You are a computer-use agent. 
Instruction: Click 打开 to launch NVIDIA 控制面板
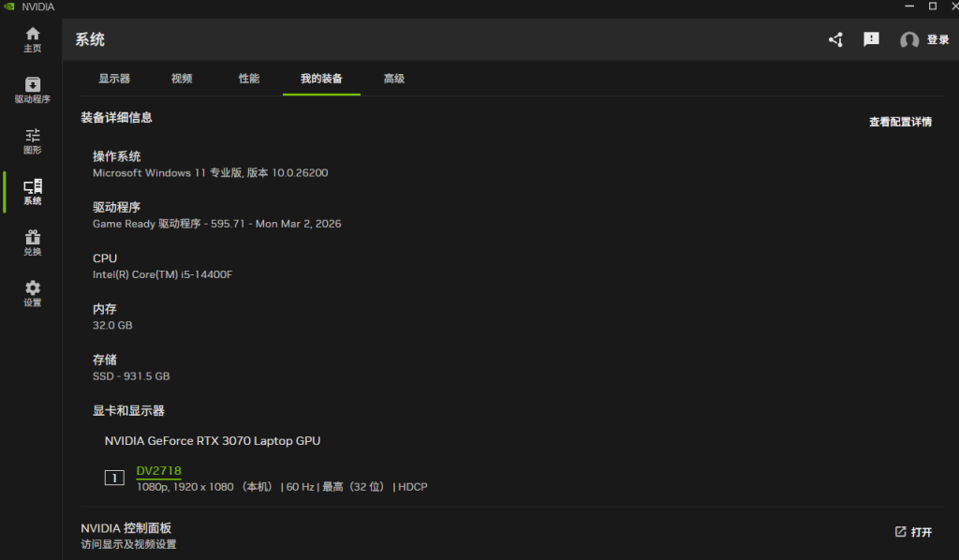(913, 531)
